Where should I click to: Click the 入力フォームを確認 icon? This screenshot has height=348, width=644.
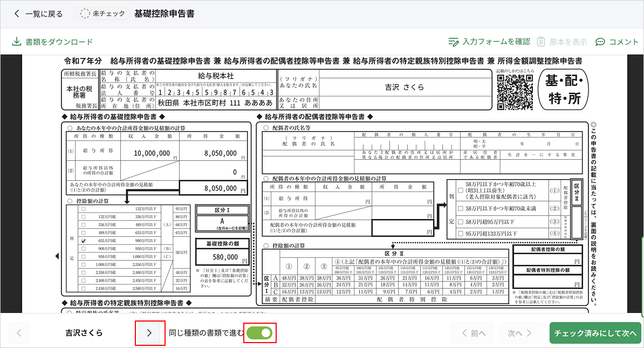click(x=454, y=42)
